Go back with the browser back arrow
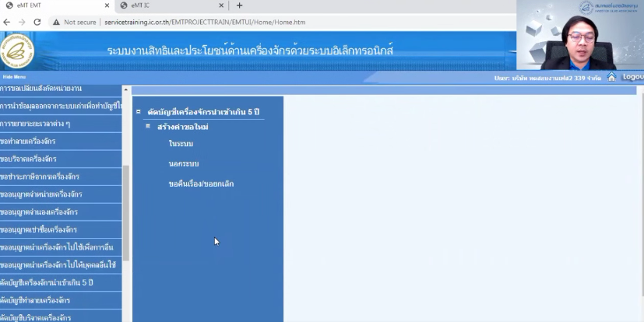The width and height of the screenshot is (644, 322). pyautogui.click(x=6, y=22)
